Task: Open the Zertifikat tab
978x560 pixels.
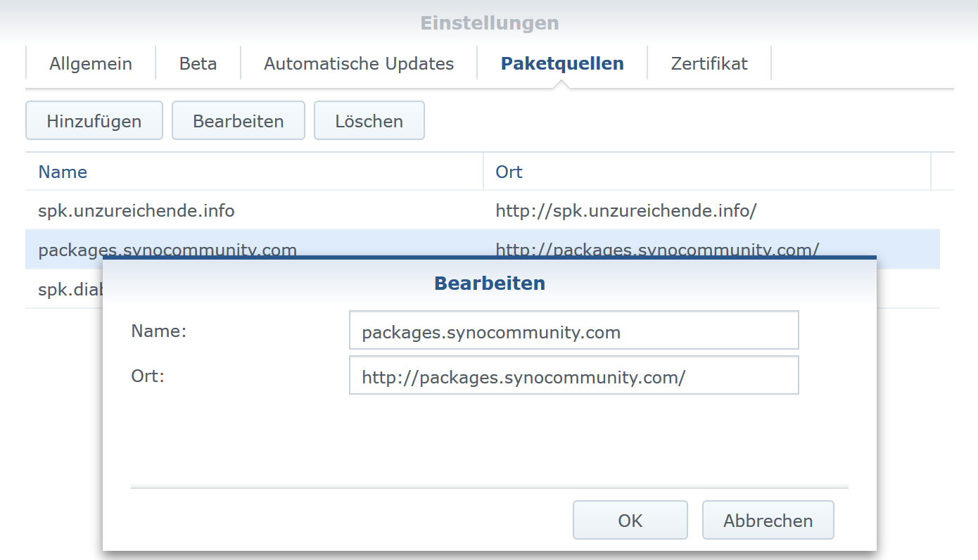Action: pyautogui.click(x=709, y=64)
